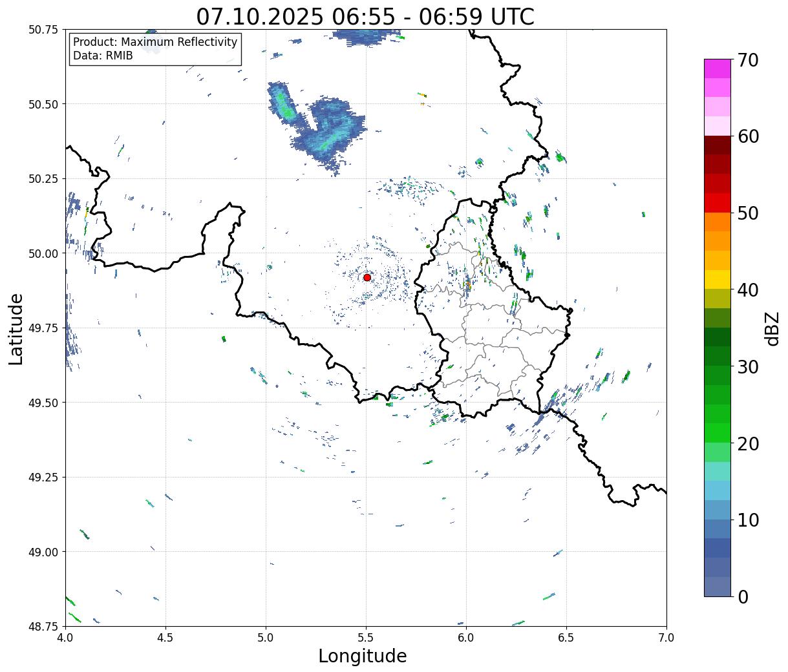
Task: Click the yellow colorbar segment above 40
Action: point(718,279)
